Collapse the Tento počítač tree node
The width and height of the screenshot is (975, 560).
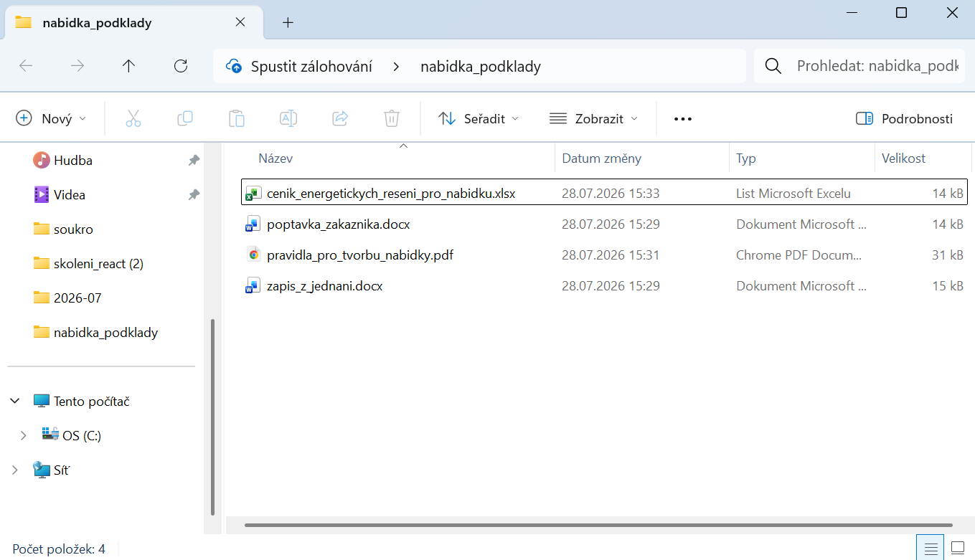[x=15, y=402]
